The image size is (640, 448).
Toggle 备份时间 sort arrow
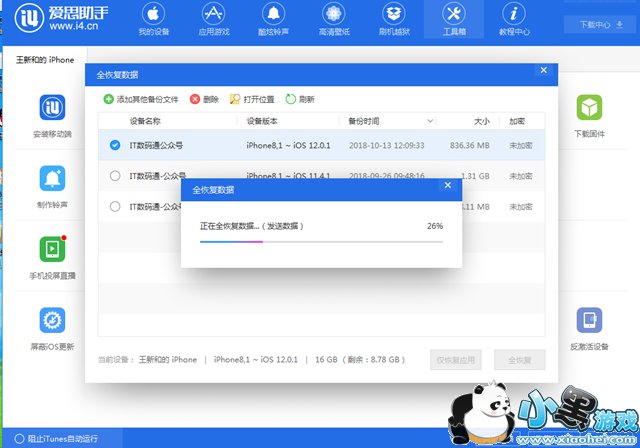[x=430, y=121]
